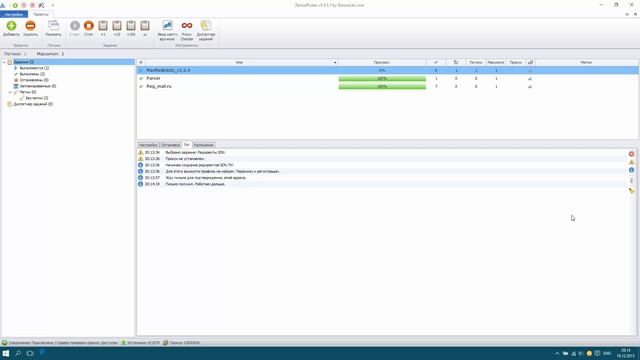640x360 pixels.
Task: Click the connection status in status bar
Action: tap(60, 343)
